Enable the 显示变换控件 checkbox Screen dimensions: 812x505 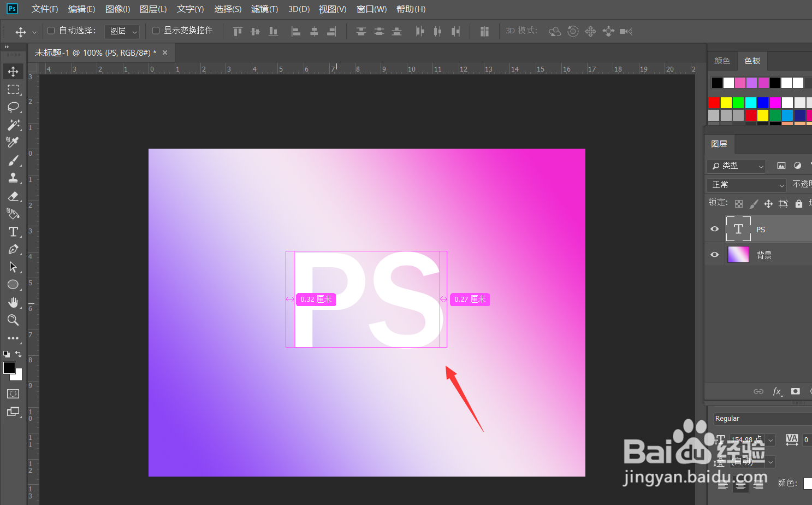click(x=156, y=31)
